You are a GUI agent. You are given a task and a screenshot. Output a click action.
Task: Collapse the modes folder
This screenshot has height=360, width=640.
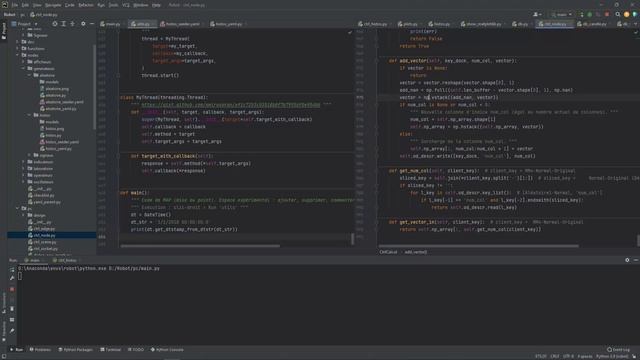pos(18,55)
